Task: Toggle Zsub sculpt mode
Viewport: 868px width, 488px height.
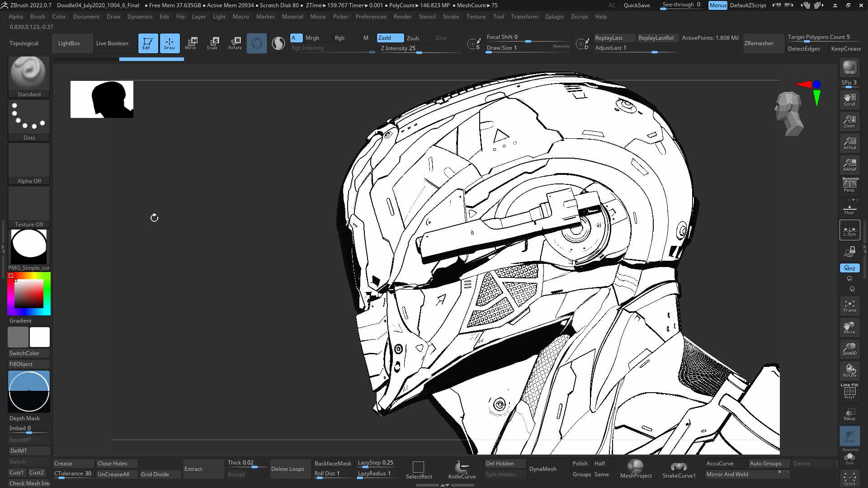Action: (413, 38)
